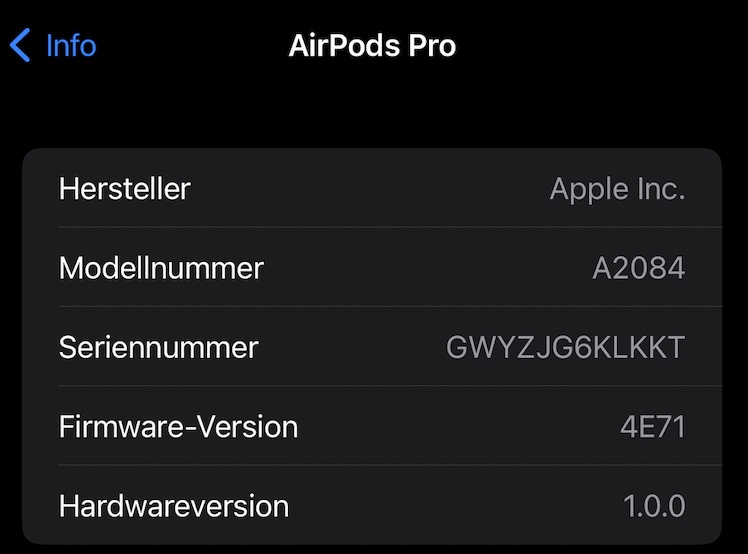The height and width of the screenshot is (554, 748).
Task: Tap the AirPods Pro page title
Action: point(372,45)
